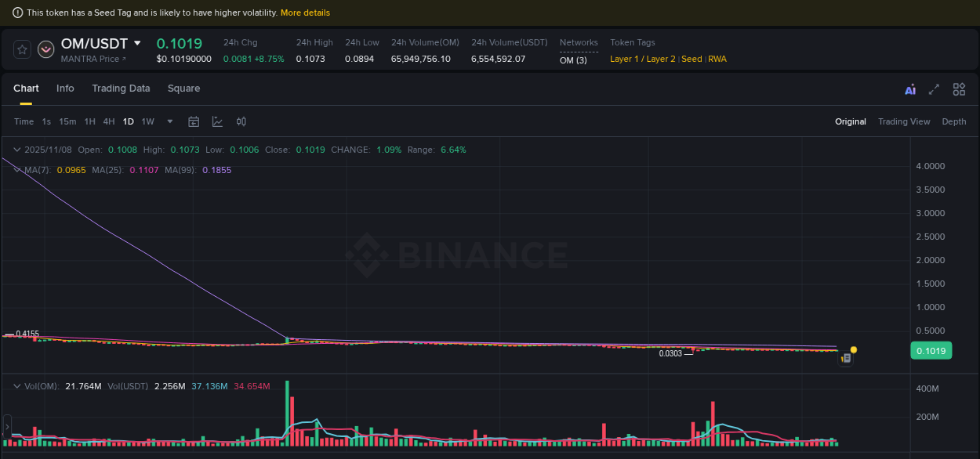Expand the chart to fullscreen

tap(934, 89)
